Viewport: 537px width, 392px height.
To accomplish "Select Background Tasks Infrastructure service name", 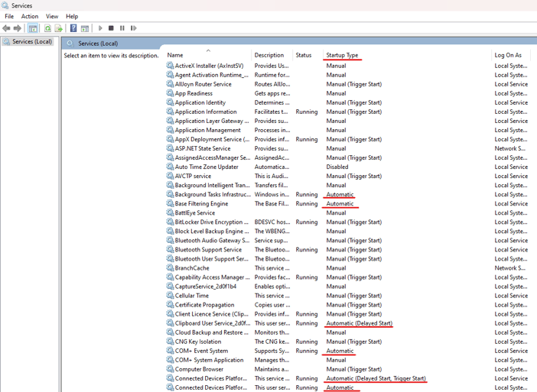I will [213, 194].
